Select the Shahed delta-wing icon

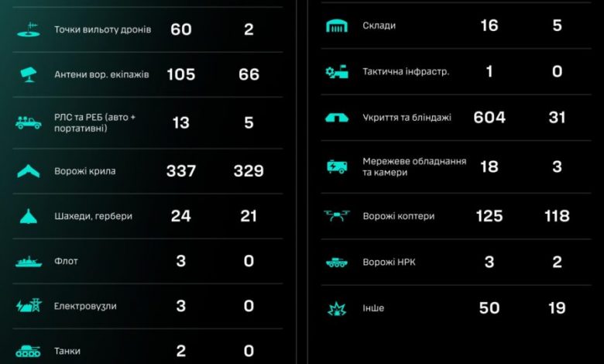pos(29,216)
